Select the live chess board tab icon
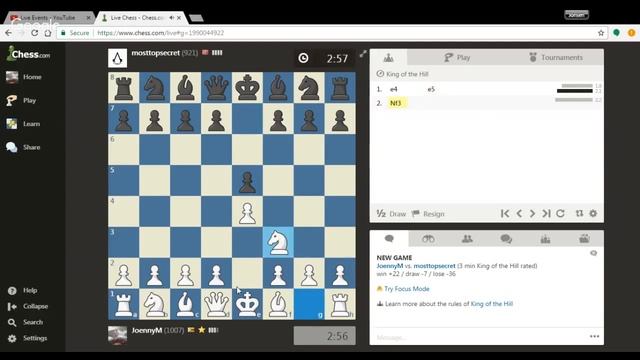The image size is (640, 360). (x=388, y=58)
